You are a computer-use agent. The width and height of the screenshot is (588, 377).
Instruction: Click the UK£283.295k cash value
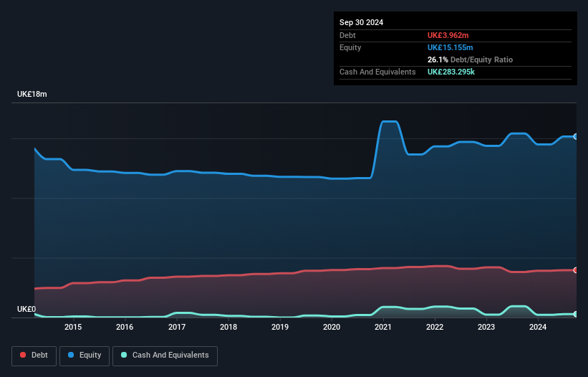point(451,72)
